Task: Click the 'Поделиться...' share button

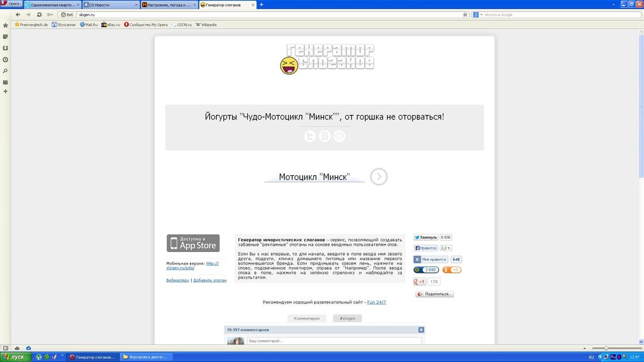Action: coord(435,294)
